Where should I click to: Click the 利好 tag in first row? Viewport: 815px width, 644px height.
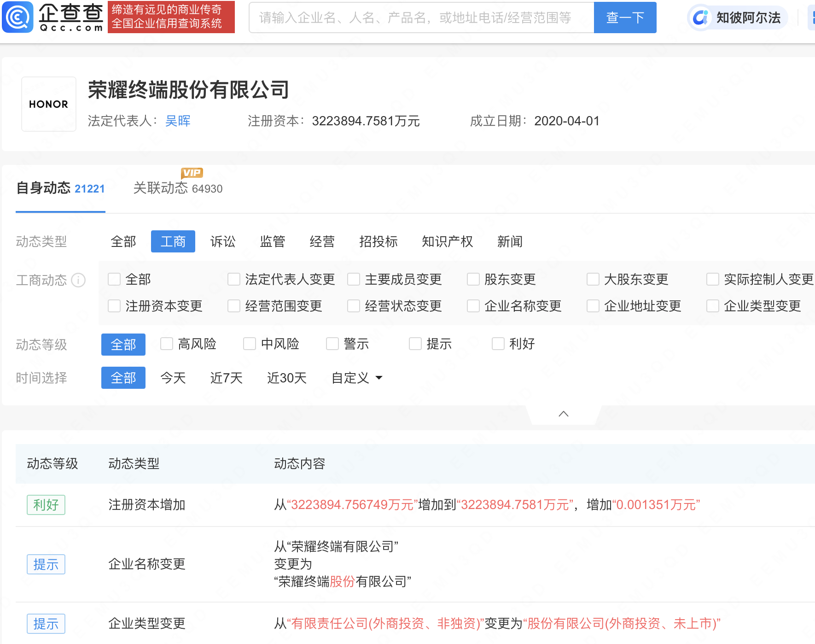pyautogui.click(x=46, y=505)
